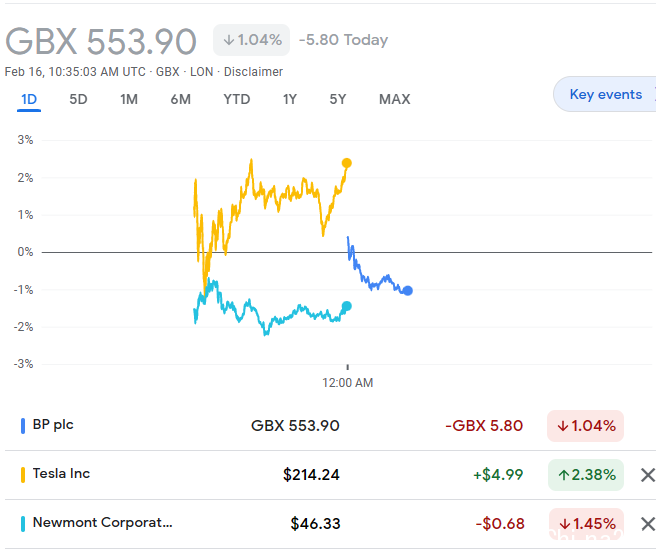656x551 pixels.
Task: Show the 5Y chart range
Action: [x=338, y=100]
